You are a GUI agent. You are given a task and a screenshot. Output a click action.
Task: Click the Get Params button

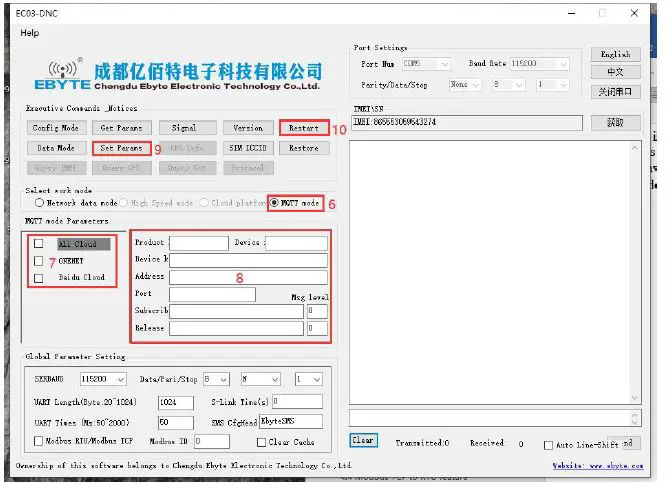click(121, 128)
